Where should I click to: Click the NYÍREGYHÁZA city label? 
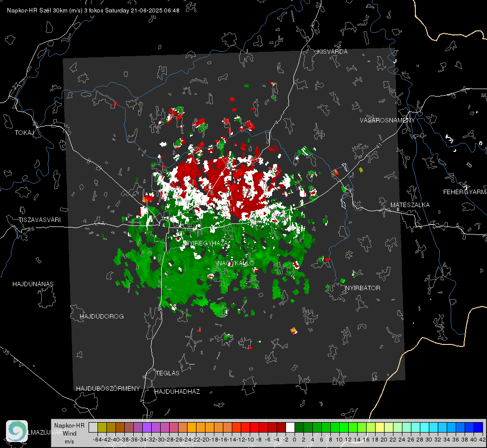pos(206,243)
